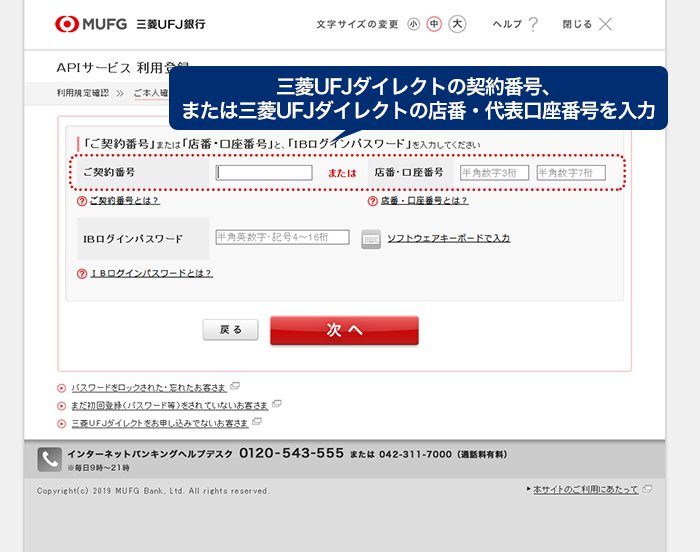Screen dimensions: 700x552
Task: Click the 利用規定確認 breadcrumb step
Action: [x=83, y=93]
